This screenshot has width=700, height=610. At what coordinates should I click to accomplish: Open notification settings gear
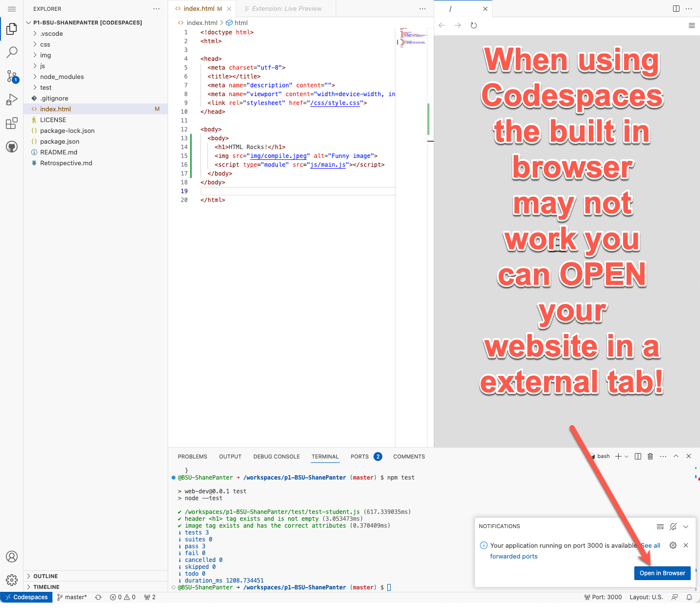[x=673, y=545]
